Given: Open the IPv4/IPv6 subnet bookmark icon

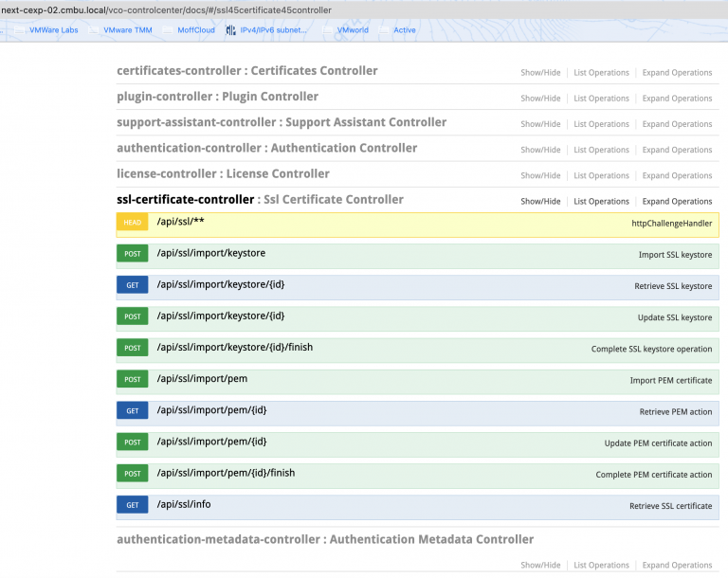Looking at the screenshot, I should (x=230, y=29).
